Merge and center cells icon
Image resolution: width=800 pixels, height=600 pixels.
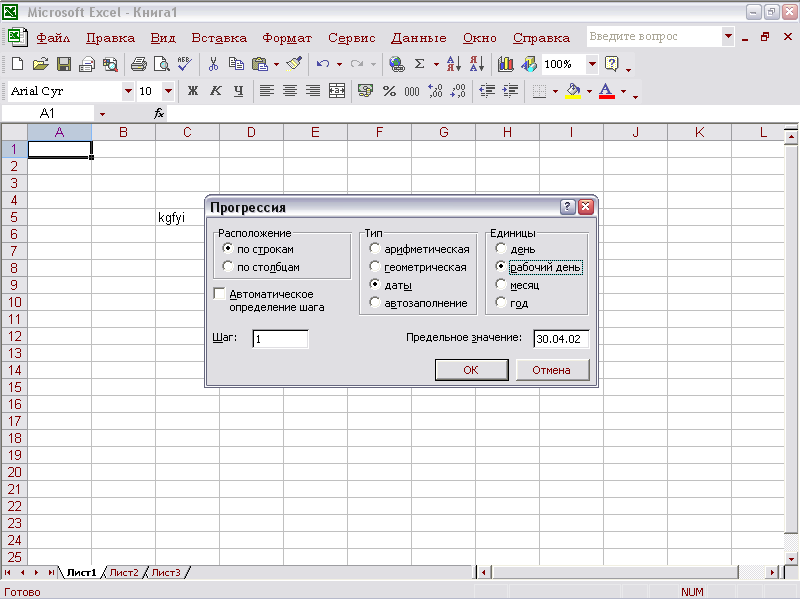tap(337, 91)
